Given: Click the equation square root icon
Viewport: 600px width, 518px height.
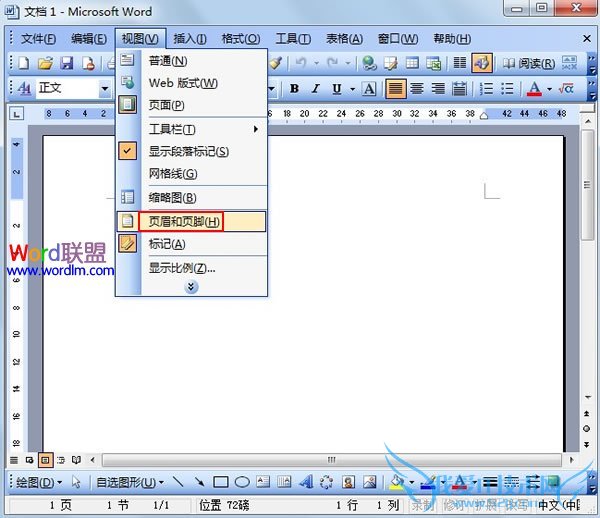Looking at the screenshot, I should point(566,89).
